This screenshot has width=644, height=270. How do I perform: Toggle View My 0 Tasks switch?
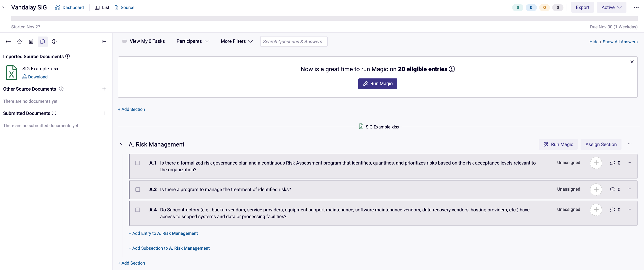pyautogui.click(x=124, y=41)
